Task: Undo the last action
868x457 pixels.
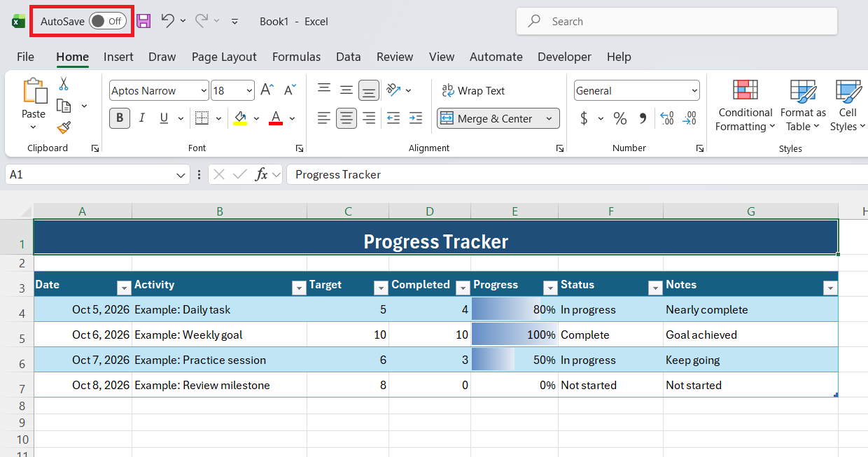Action: [167, 20]
